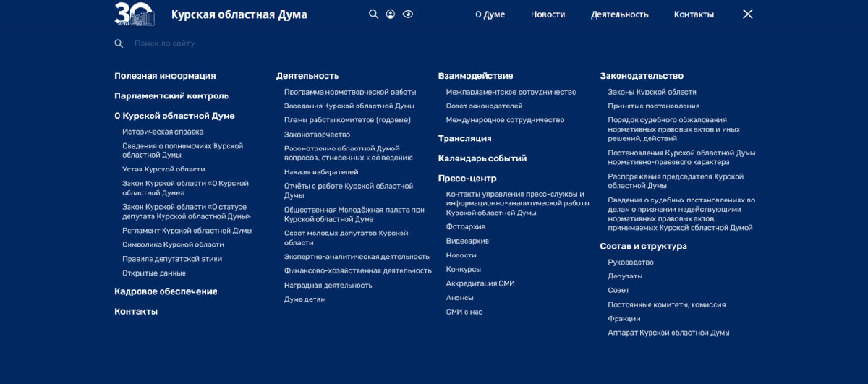868x384 pixels.
Task: Open 'Кадровое обеспечение' section
Action: (x=166, y=291)
